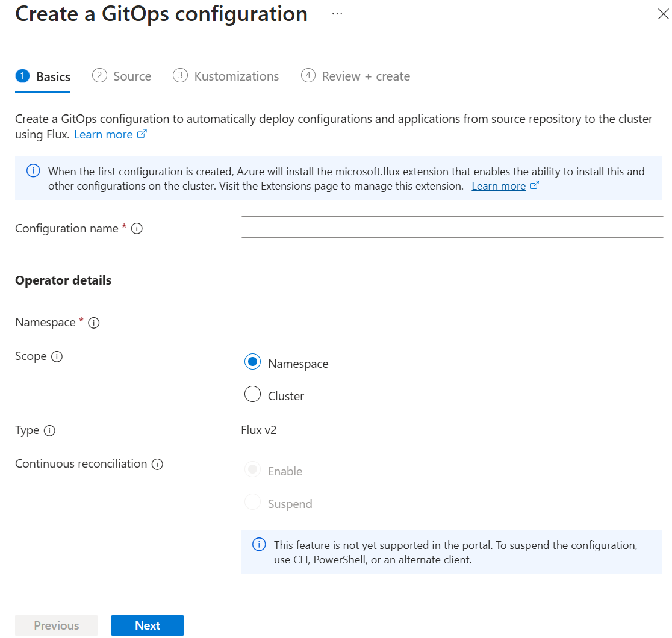Open the Configuration name info tooltip icon
Image resolution: width=672 pixels, height=638 pixels.
point(137,228)
